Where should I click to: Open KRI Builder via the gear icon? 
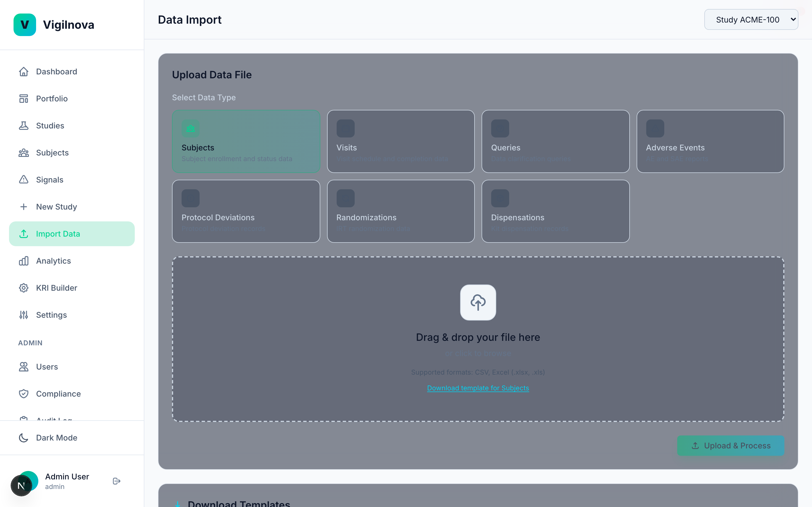23,288
